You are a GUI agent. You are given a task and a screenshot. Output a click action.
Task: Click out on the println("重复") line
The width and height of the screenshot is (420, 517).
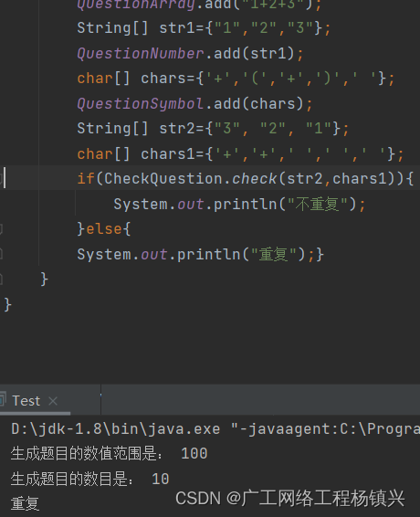[154, 255]
